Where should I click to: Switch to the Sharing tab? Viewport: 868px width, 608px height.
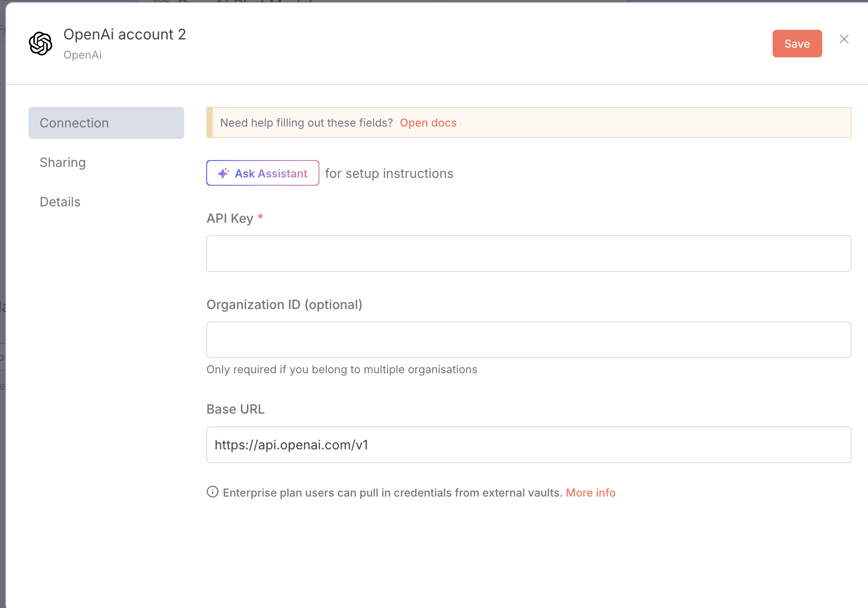tap(63, 162)
